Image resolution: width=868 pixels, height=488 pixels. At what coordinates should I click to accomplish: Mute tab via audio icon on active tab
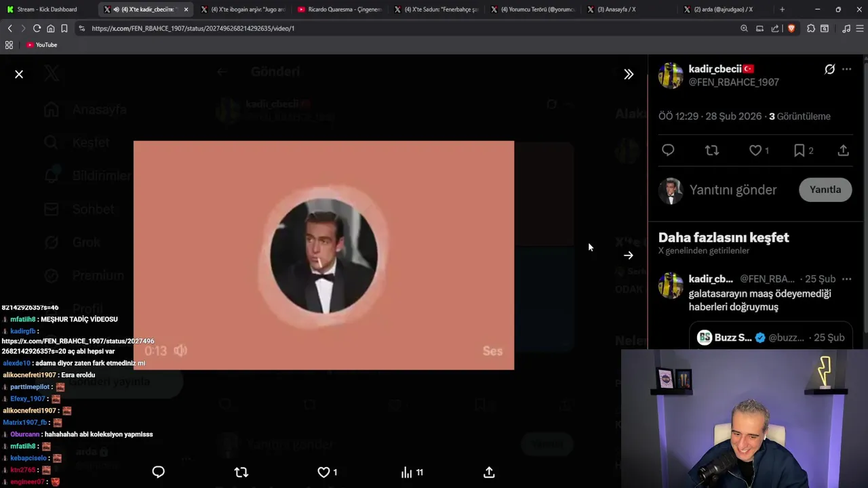117,9
